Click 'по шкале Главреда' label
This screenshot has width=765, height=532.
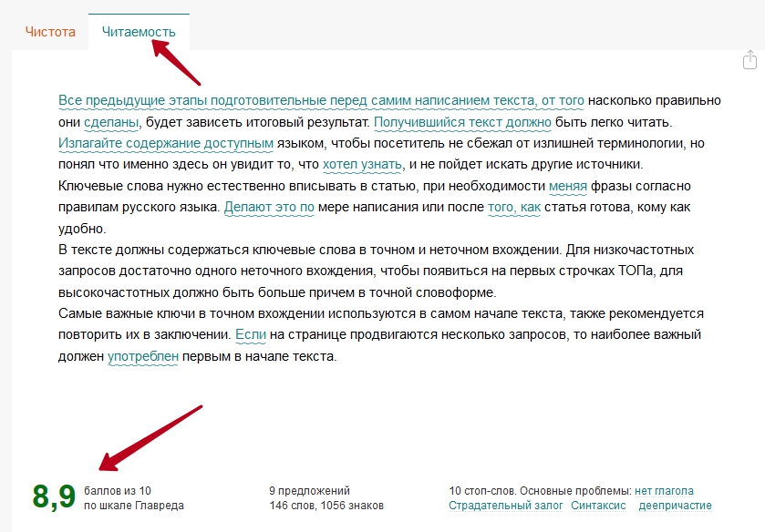click(x=134, y=506)
